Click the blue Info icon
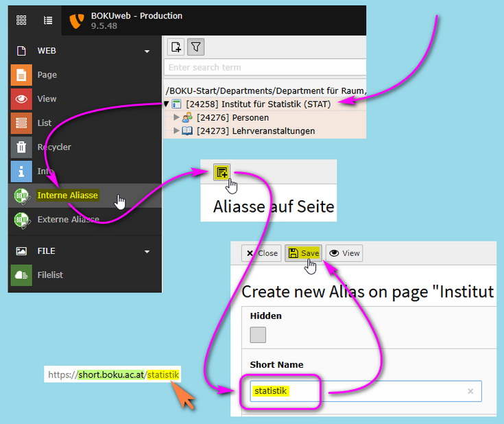The image size is (504, 424). (x=21, y=171)
